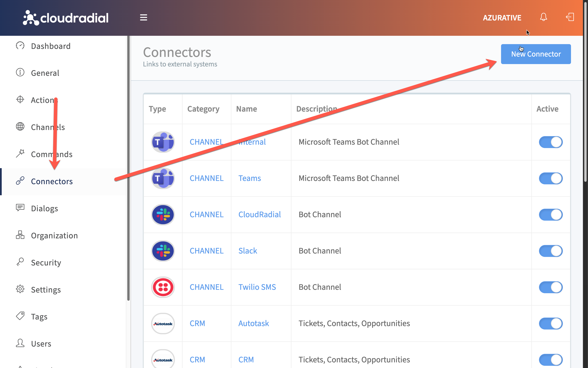This screenshot has width=588, height=368.
Task: Click the cloudradial logo
Action: pos(66,18)
